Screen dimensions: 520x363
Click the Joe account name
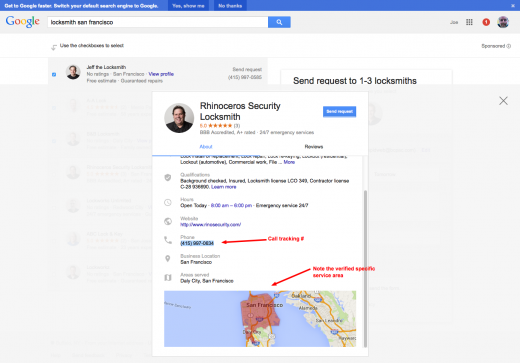[x=454, y=22]
